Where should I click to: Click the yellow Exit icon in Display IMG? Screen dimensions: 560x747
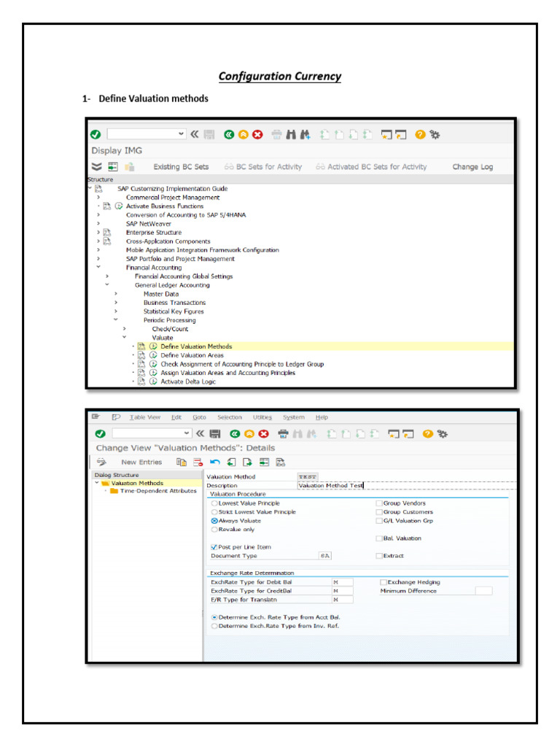pos(244,135)
